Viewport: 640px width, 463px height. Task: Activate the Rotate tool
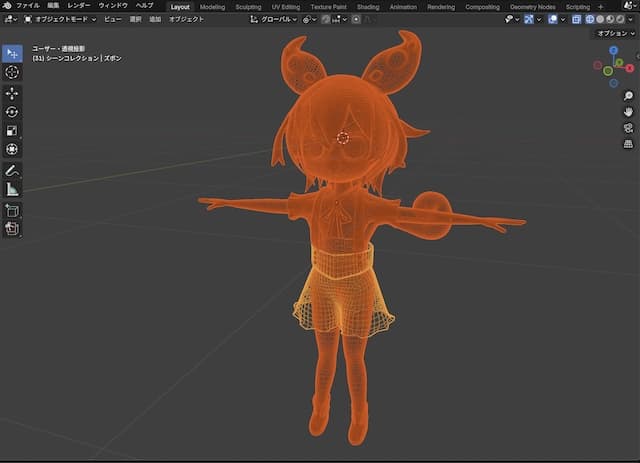point(12,112)
